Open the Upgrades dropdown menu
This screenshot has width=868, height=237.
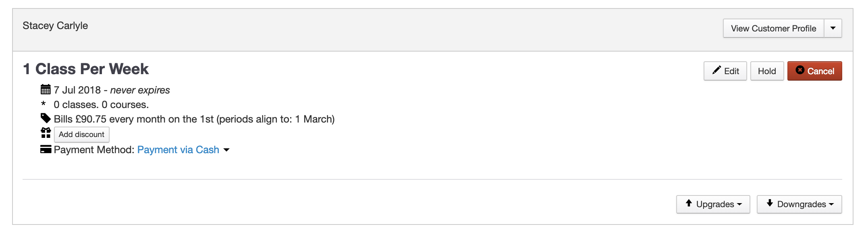[713, 204]
